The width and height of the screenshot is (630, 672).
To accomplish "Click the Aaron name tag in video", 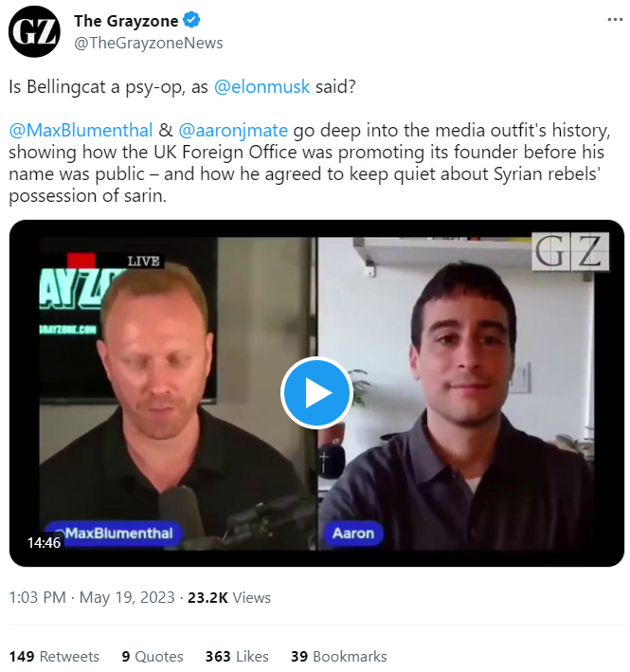I will (x=354, y=533).
